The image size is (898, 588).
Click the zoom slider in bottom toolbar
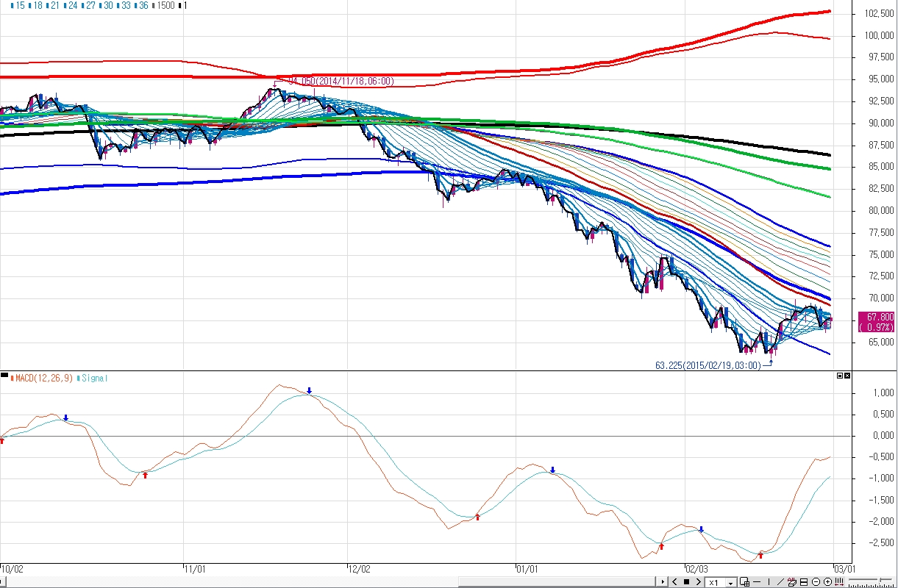tap(879, 580)
